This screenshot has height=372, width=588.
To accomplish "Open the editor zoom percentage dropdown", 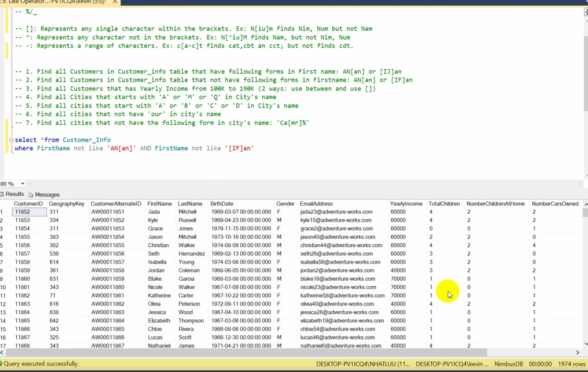I will [22, 184].
